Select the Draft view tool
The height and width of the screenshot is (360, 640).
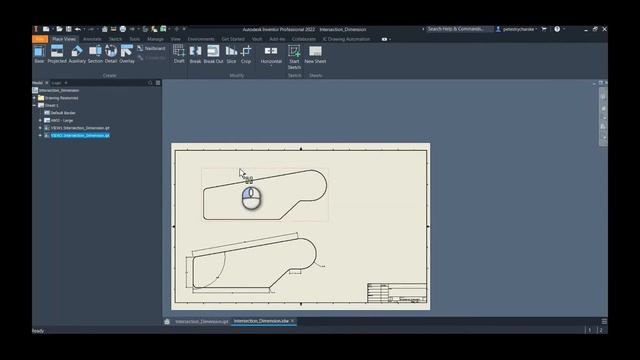tap(179, 54)
